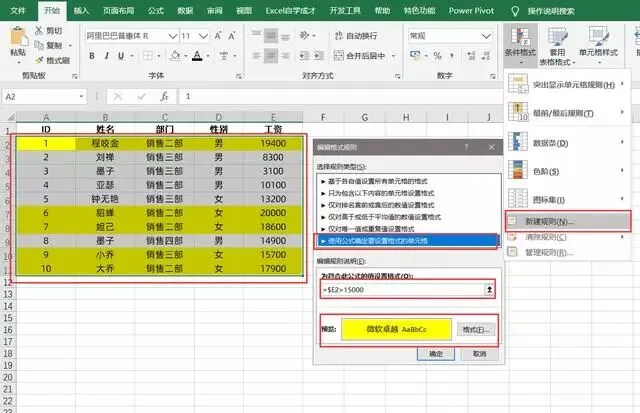The image size is (640, 413).
Task: Decrease font size with small A icon
Action: (232, 36)
